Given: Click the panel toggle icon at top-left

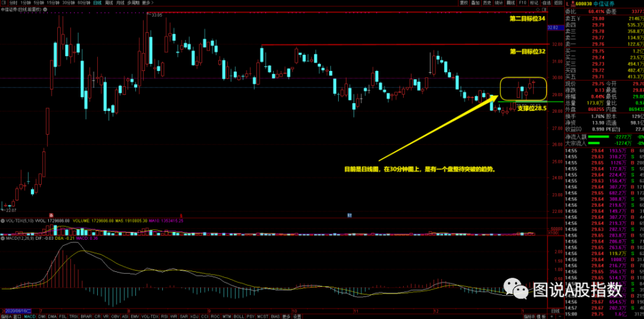Looking at the screenshot, I should [4, 3].
